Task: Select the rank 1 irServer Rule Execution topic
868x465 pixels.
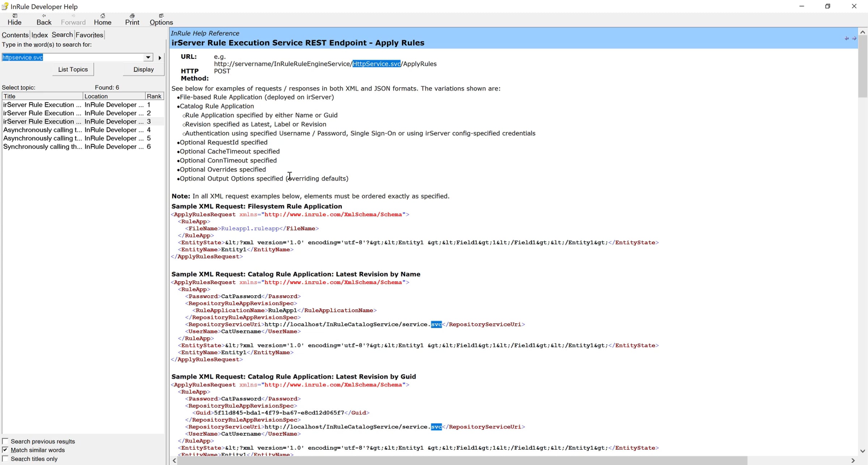Action: tap(83, 105)
